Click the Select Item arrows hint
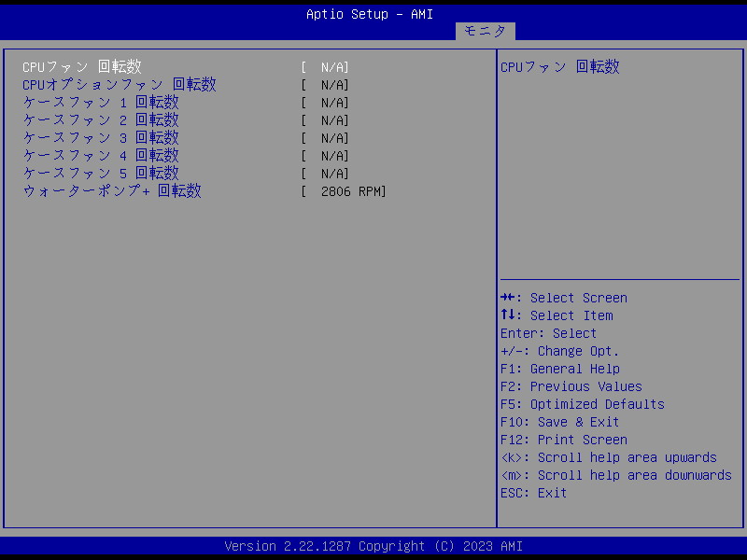 point(557,315)
